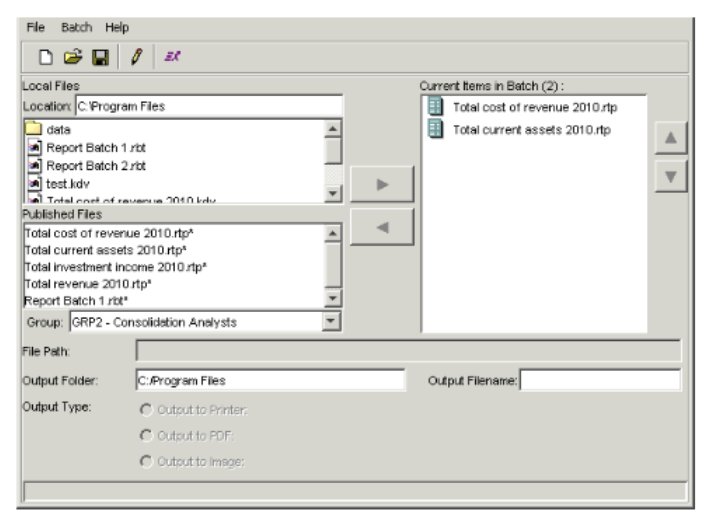This screenshot has width=712, height=526.
Task: Select the Output to PDF radio button
Action: tap(146, 435)
